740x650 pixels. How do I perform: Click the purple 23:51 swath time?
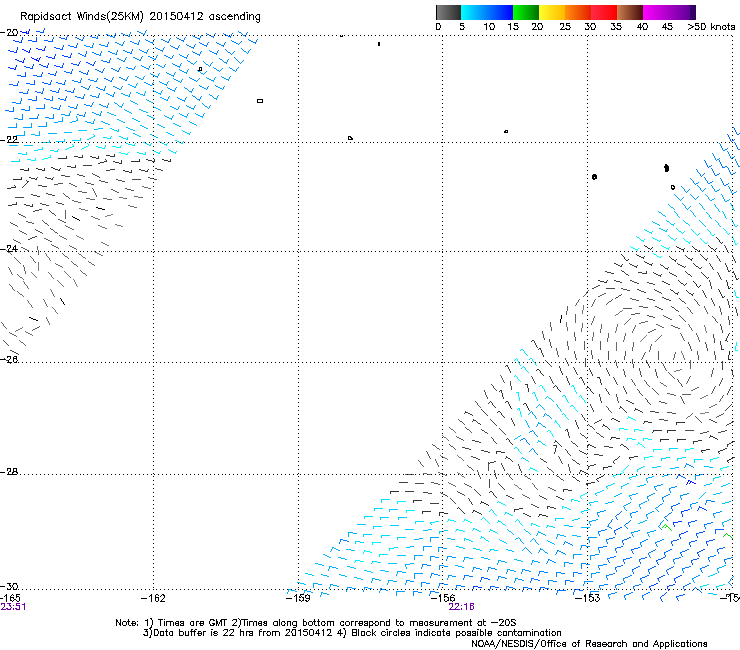click(13, 607)
